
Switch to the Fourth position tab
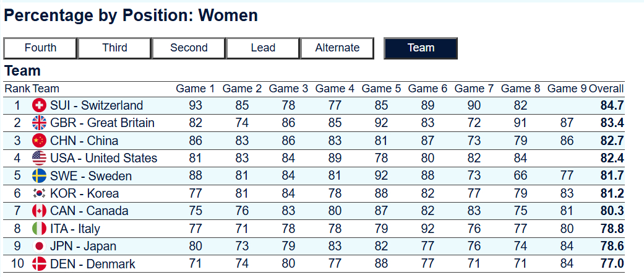[x=40, y=48]
